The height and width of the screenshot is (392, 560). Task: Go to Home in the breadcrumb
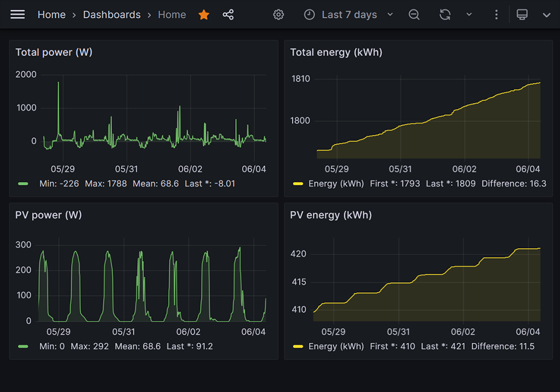[52, 15]
